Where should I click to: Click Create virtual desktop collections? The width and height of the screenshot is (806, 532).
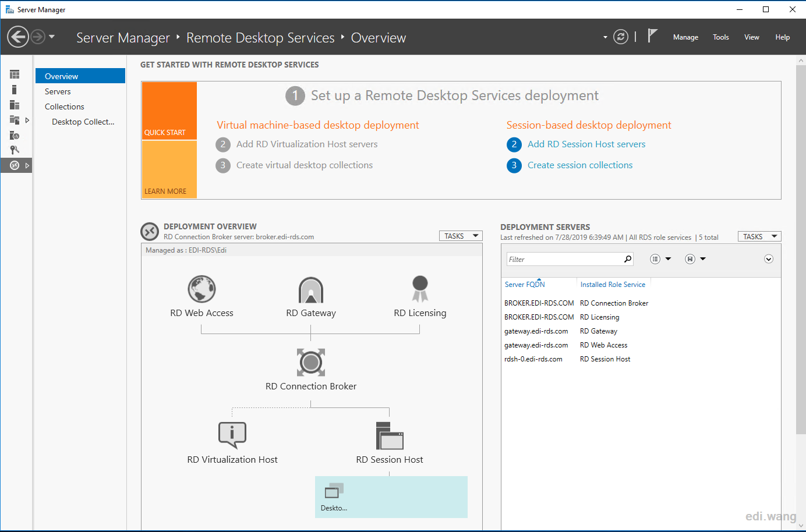click(x=305, y=165)
